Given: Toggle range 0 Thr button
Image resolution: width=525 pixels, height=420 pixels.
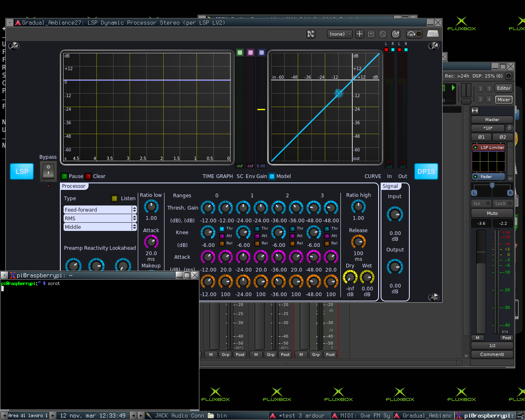Looking at the screenshot, I should (x=222, y=228).
